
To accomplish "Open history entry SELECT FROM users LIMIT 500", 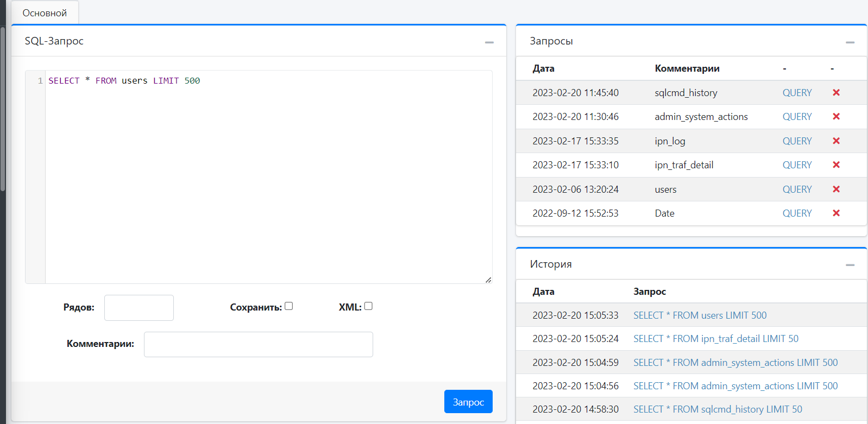I will pos(700,315).
